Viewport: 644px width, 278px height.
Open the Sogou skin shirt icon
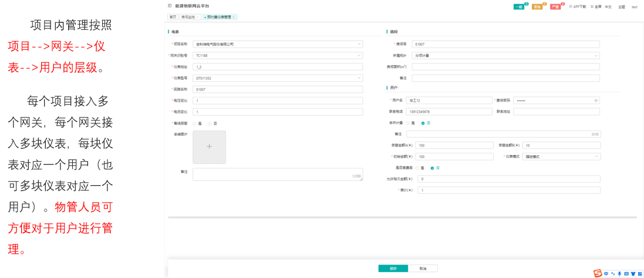[x=633, y=273]
